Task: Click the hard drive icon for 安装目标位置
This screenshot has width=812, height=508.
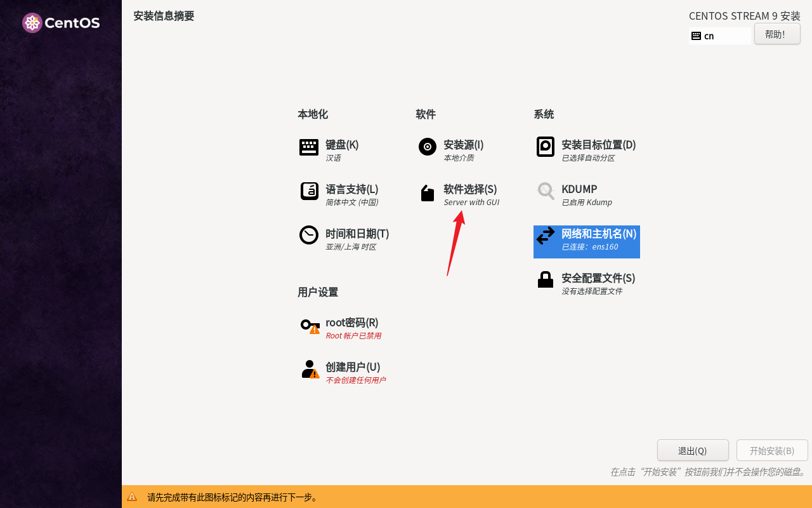Action: [545, 147]
